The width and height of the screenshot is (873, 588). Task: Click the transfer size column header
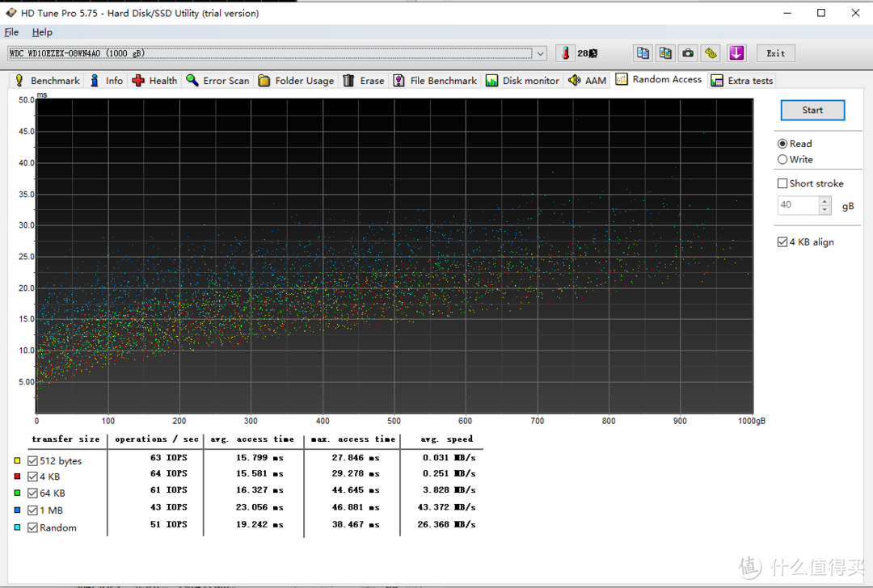[65, 439]
